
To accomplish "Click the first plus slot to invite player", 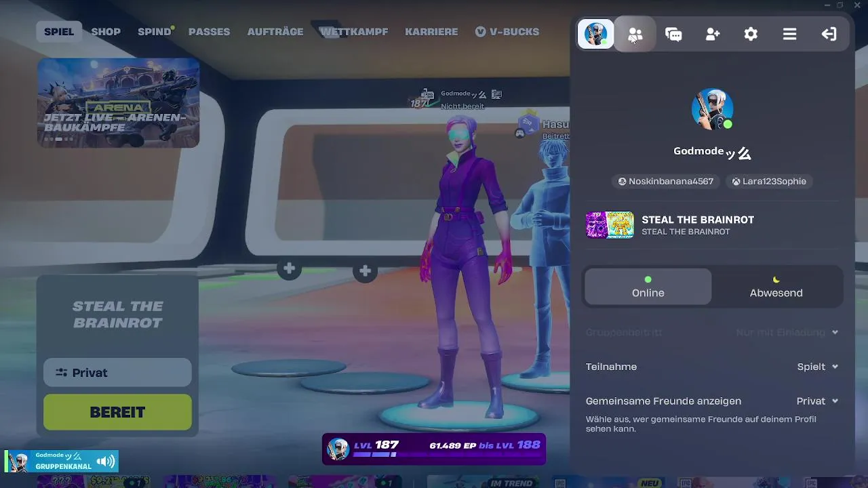I will pos(290,269).
